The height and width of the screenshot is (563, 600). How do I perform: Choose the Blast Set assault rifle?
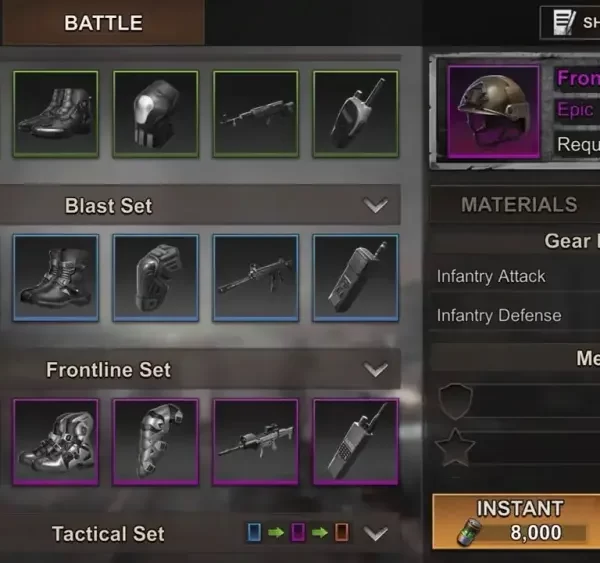coord(256,278)
